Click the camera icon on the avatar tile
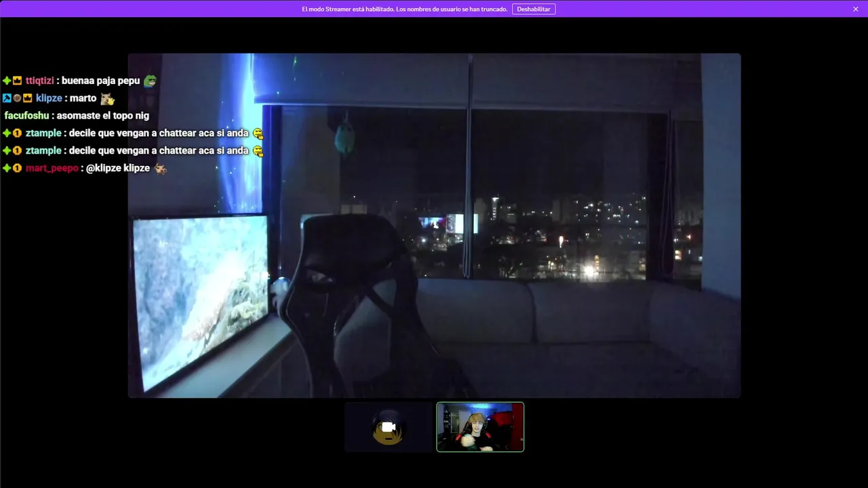Image resolution: width=868 pixels, height=488 pixels. tap(389, 427)
